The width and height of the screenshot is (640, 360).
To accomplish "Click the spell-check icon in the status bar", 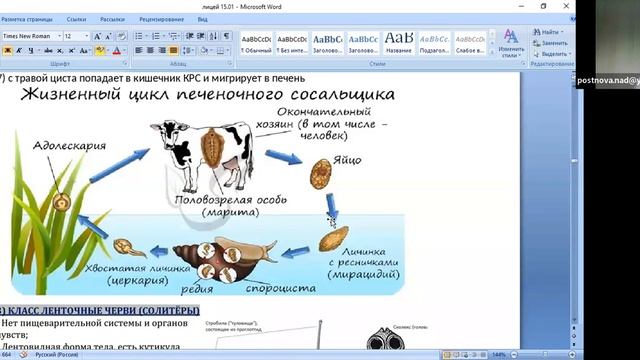I will click(23, 354).
